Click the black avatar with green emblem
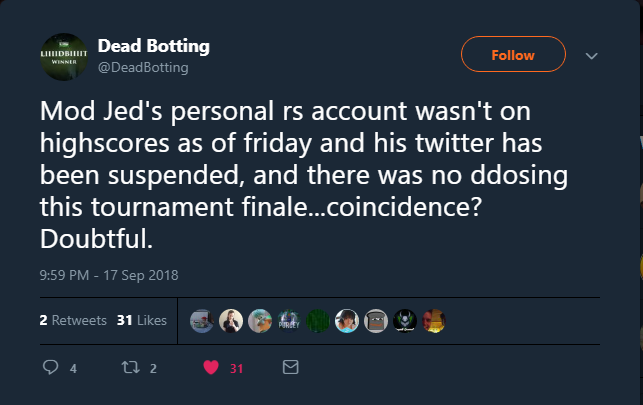The height and width of the screenshot is (405, 643). pyautogui.click(x=404, y=321)
